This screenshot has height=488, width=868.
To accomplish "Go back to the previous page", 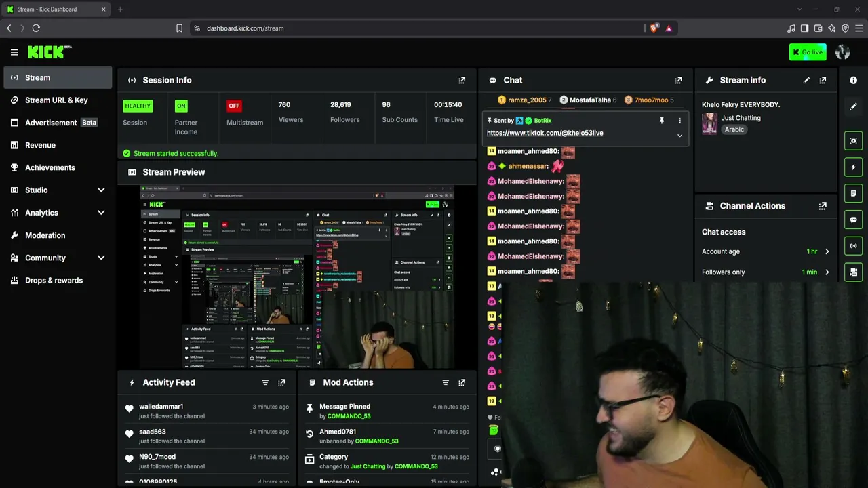I will [9, 28].
